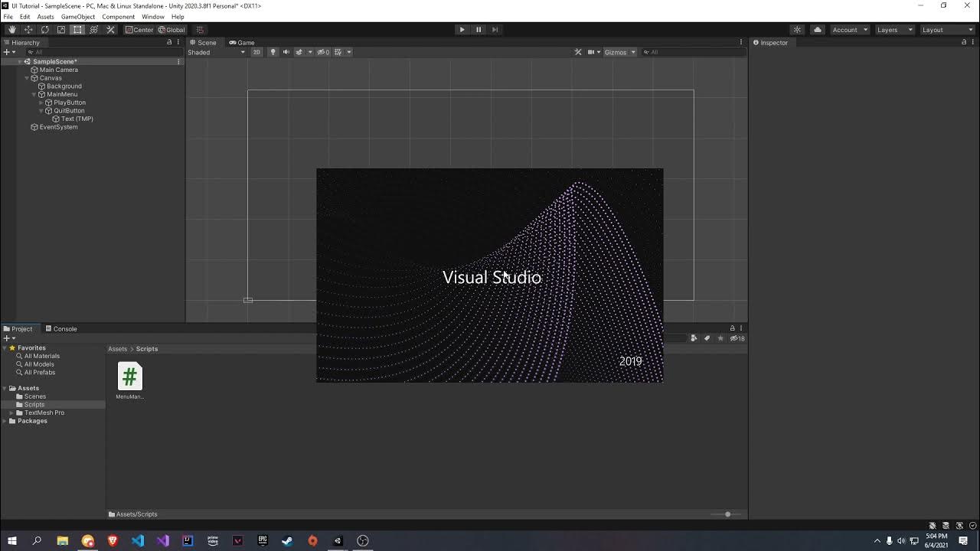Select the Rect tool
This screenshot has width=980, height=551.
(77, 30)
